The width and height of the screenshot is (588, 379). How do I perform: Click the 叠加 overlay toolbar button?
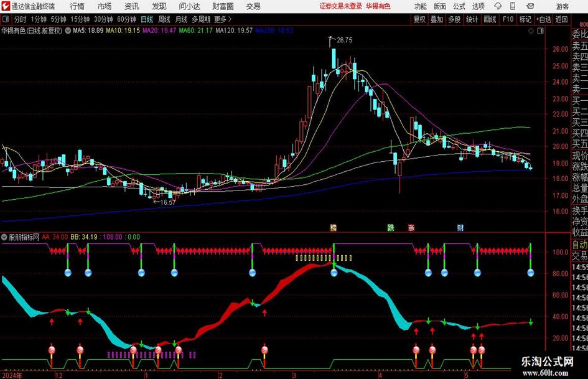[437, 19]
